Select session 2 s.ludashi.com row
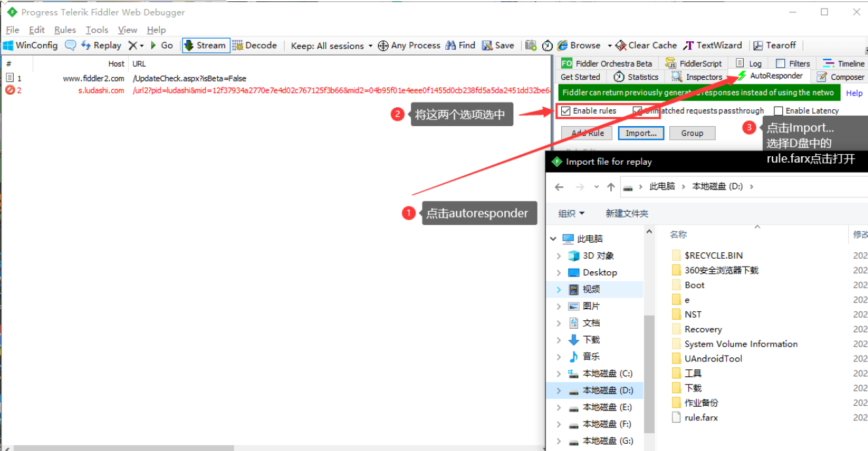Image resolution: width=868 pixels, height=451 pixels. click(275, 91)
